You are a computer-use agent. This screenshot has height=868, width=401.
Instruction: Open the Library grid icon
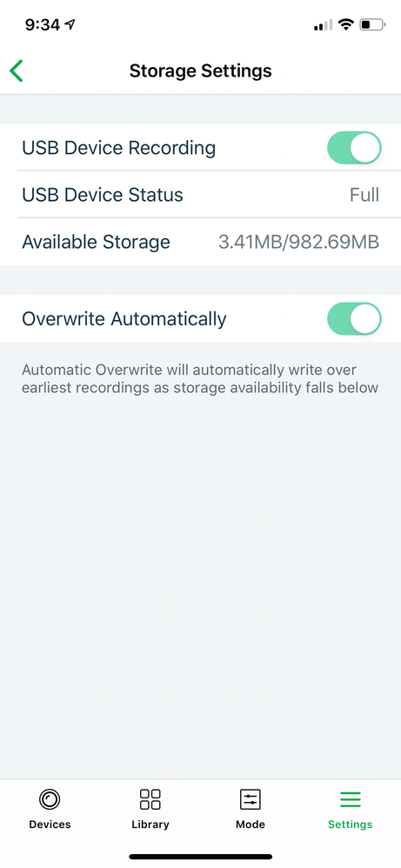(150, 799)
